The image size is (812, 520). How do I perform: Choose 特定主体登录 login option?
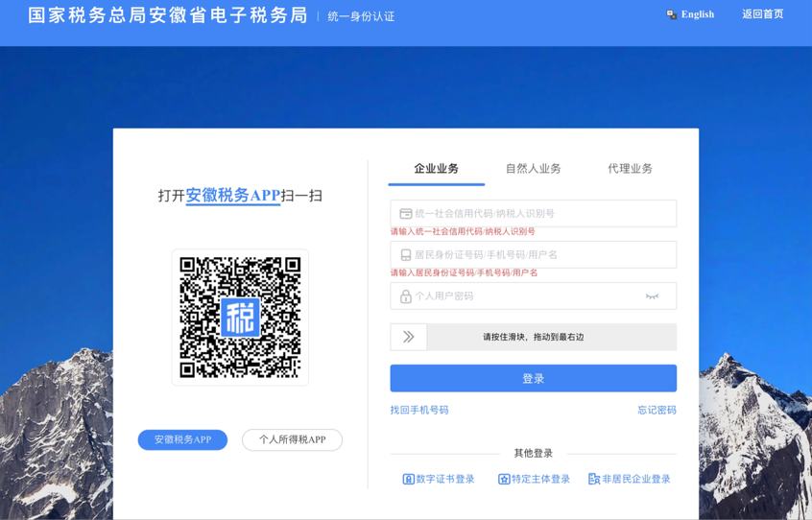(534, 479)
